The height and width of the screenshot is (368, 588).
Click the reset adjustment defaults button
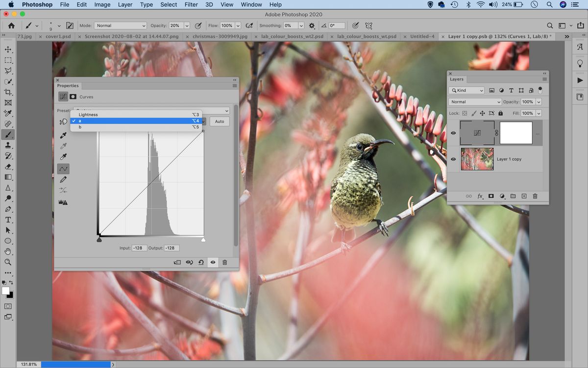[x=201, y=262]
